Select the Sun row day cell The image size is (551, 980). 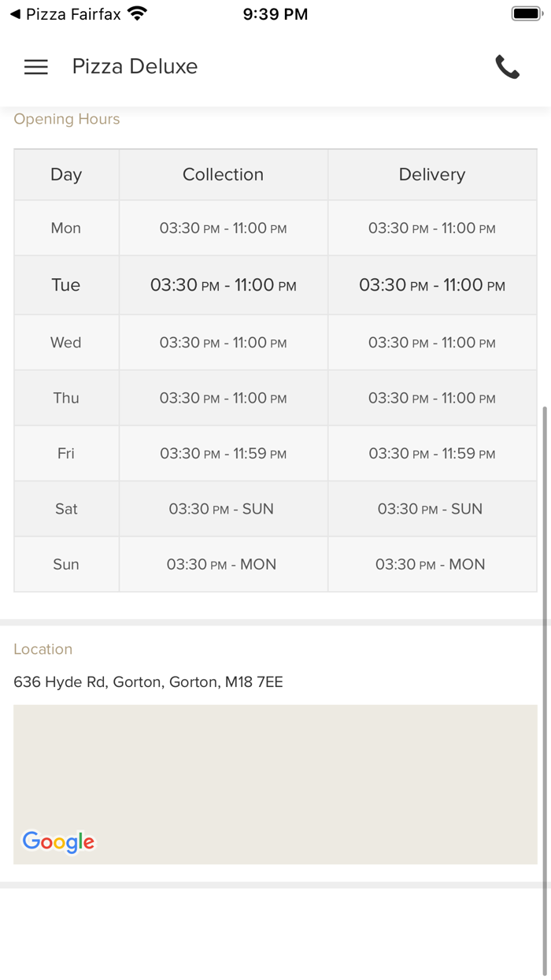click(66, 564)
